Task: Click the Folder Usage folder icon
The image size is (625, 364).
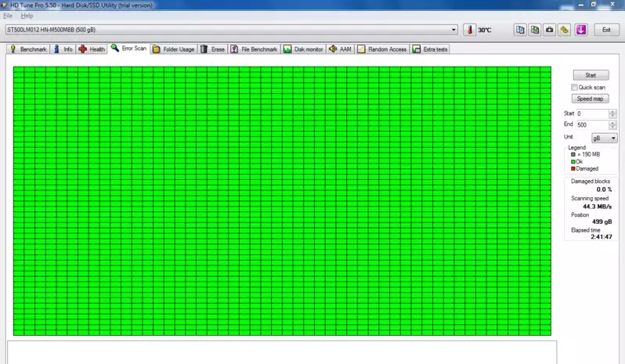Action: 157,49
